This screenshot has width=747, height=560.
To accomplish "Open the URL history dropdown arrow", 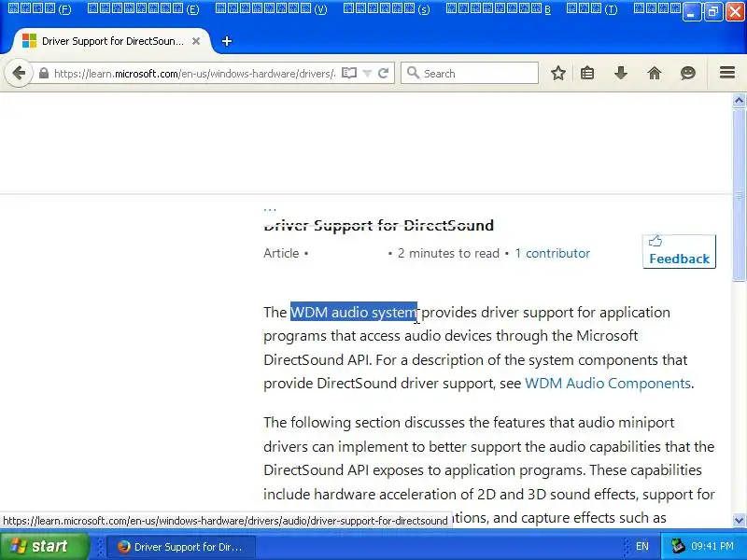I will pos(367,74).
